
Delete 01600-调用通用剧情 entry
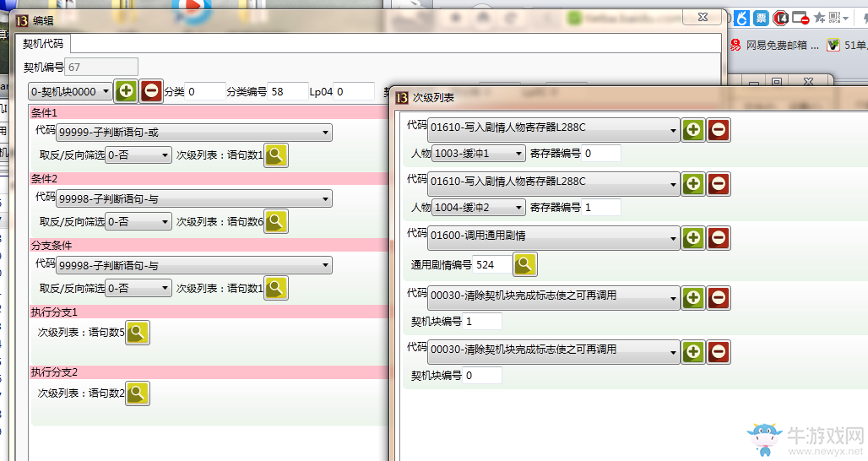(x=719, y=238)
